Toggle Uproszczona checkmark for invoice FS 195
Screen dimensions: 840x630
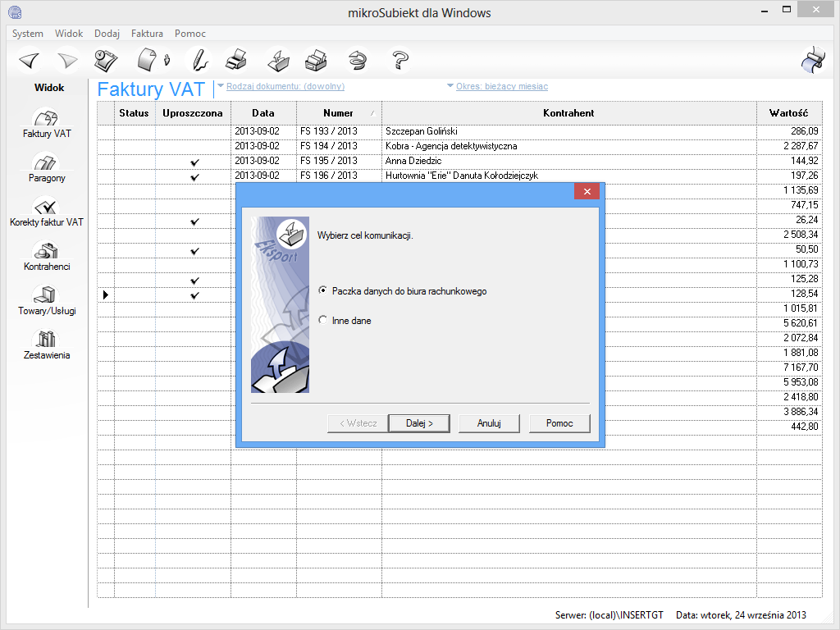click(x=194, y=161)
